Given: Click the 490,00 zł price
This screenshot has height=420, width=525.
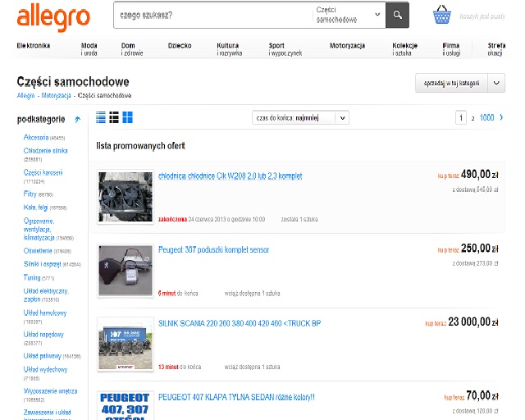Looking at the screenshot, I should click(479, 175).
